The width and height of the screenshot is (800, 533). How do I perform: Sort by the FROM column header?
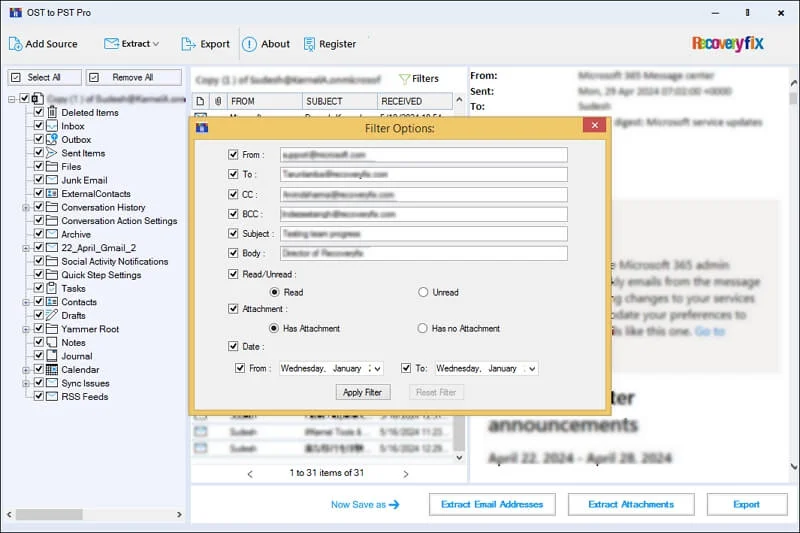(264, 101)
